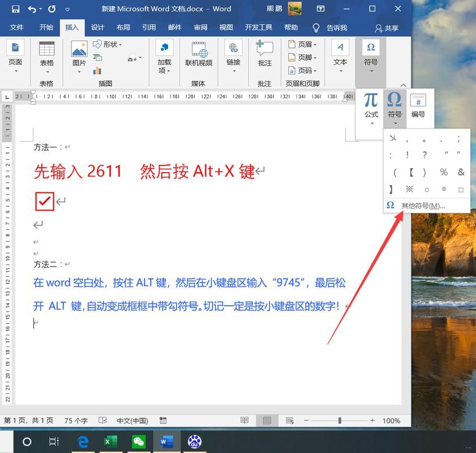Insert the 【 bracket symbol from gallery
This screenshot has width=476, height=453.
411,172
